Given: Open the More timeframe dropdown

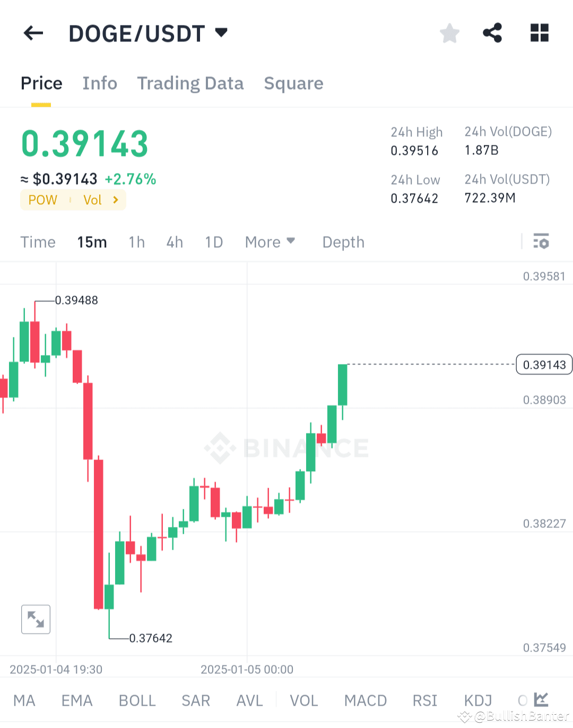Looking at the screenshot, I should pyautogui.click(x=270, y=242).
